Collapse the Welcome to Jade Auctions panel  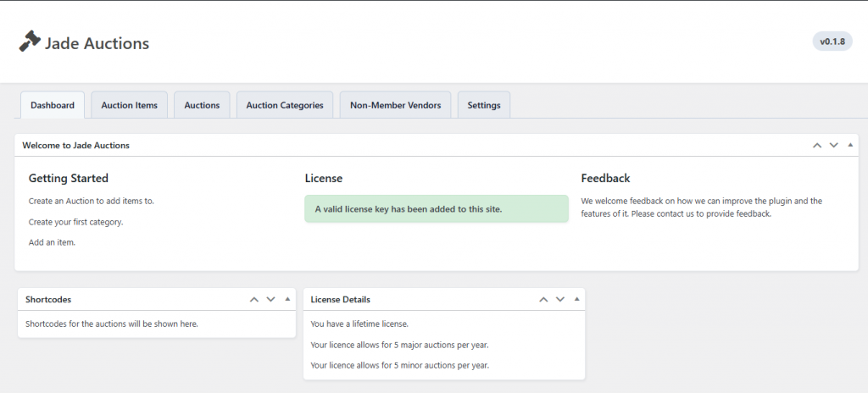coord(849,145)
